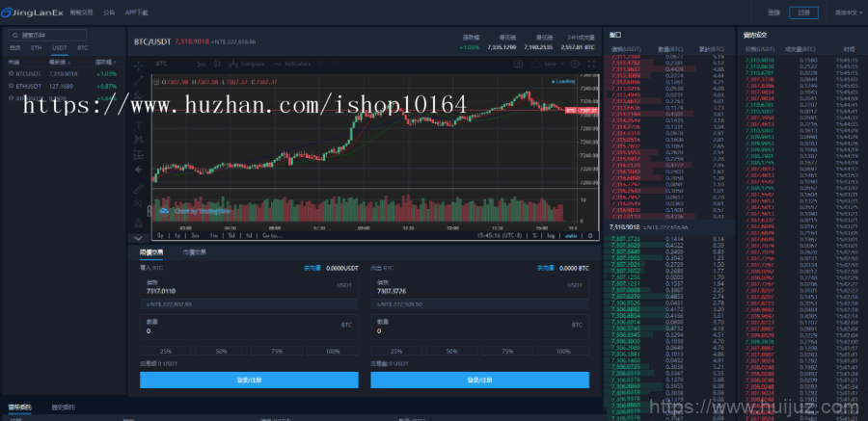Screen dimensions: 868x421
Task: Take a chart snapshot with camera icon
Action: point(518,65)
